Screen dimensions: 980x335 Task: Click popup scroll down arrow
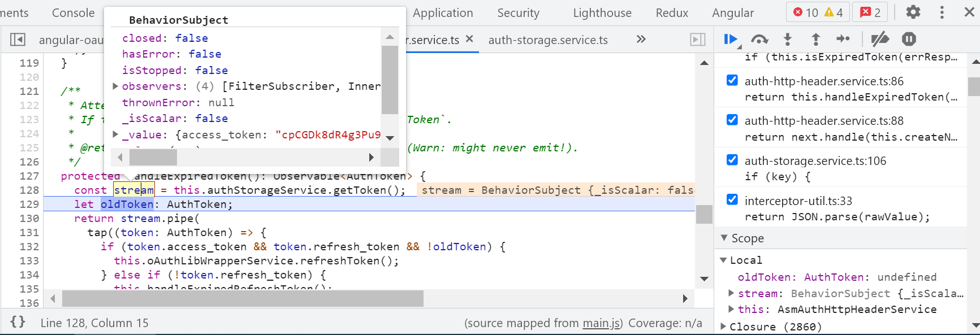pyautogui.click(x=390, y=138)
